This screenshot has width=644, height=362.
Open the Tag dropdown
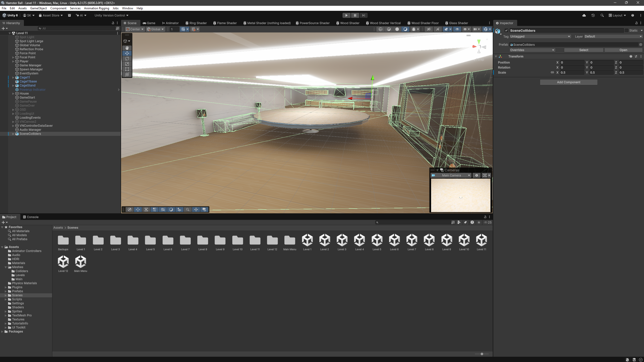pyautogui.click(x=540, y=36)
